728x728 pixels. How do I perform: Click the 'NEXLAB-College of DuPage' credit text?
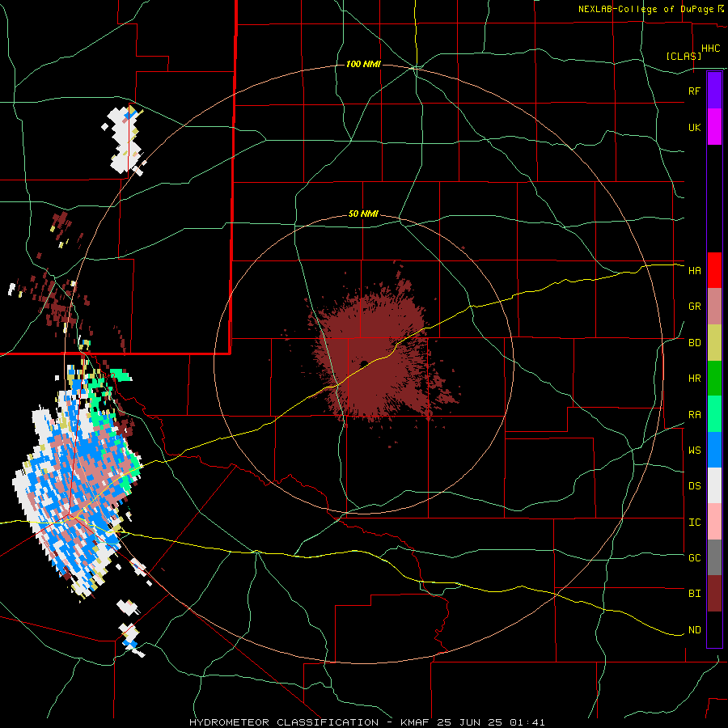(x=645, y=9)
